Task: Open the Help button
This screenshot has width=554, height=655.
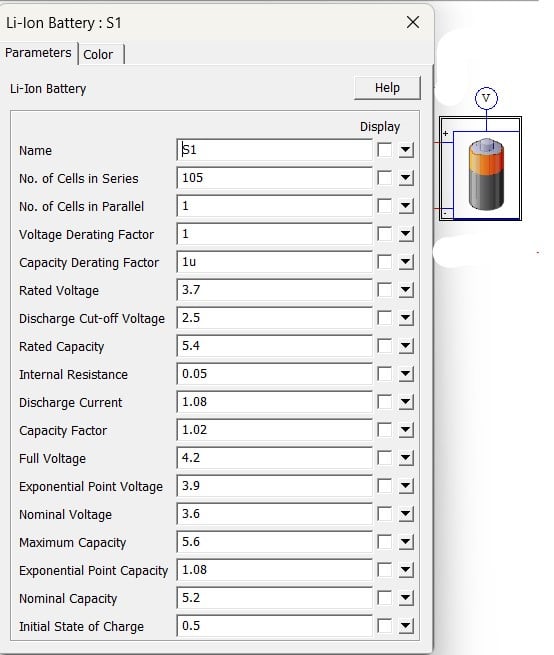Action: point(387,88)
